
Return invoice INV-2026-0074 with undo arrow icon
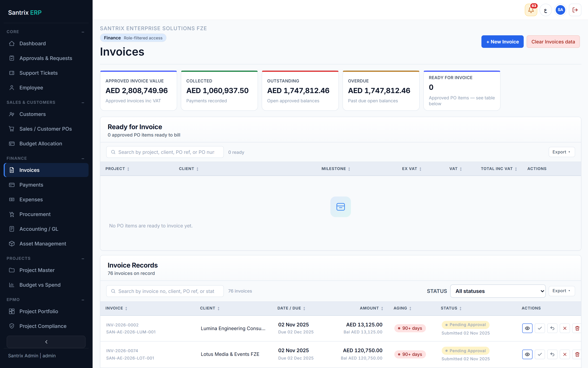tap(552, 354)
